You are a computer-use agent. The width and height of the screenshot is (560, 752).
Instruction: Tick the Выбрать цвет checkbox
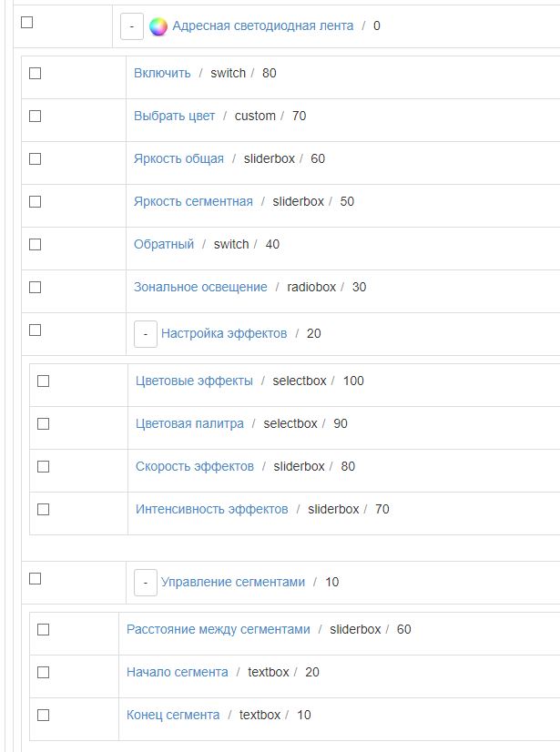point(36,117)
